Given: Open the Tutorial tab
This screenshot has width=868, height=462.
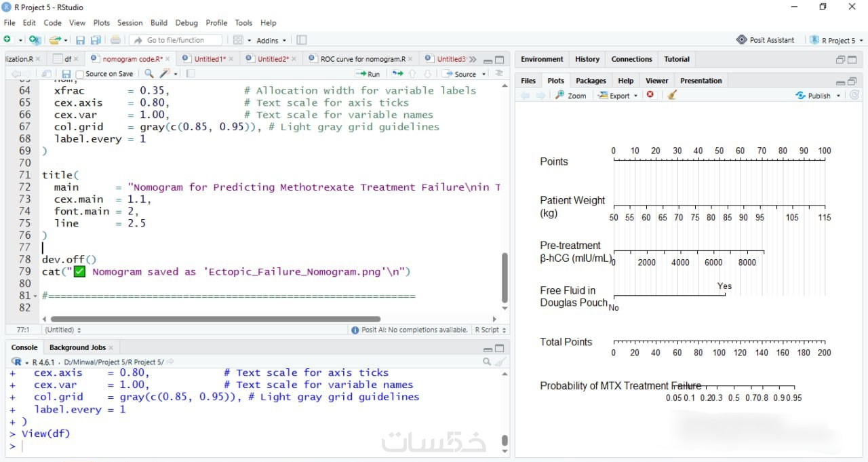Looking at the screenshot, I should pos(677,59).
